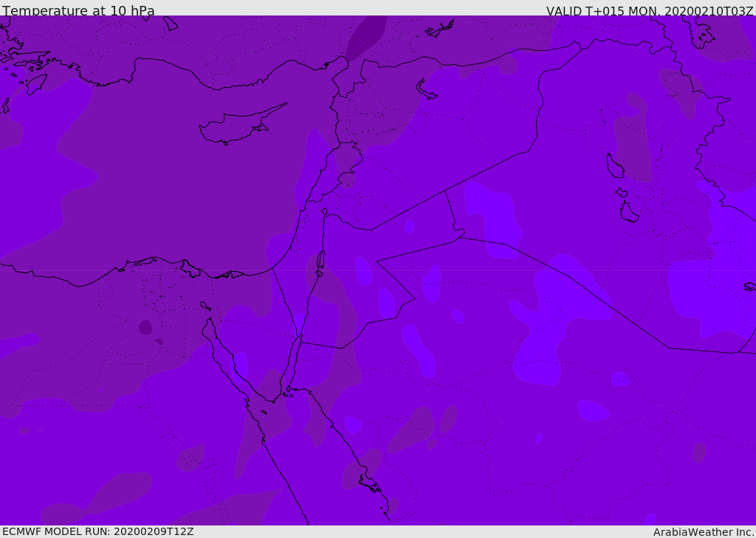Click the island of Cyprus on the map
Screen dimensions: 756x538
pos(242,124)
